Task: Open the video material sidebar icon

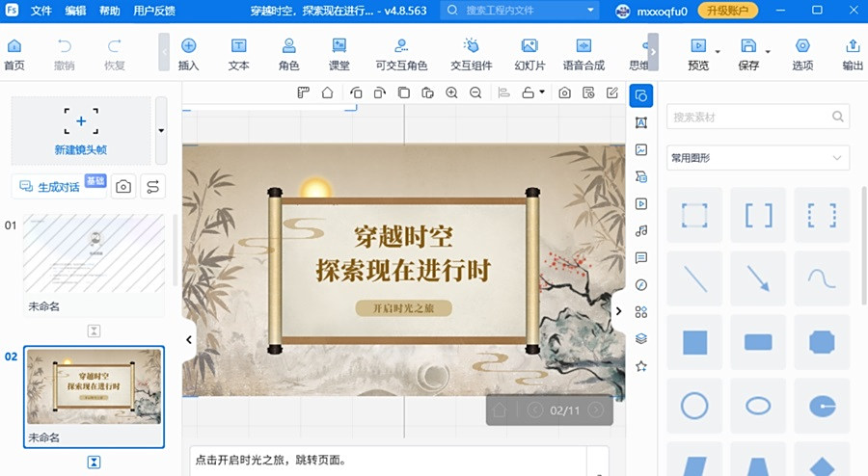Action: (x=641, y=204)
